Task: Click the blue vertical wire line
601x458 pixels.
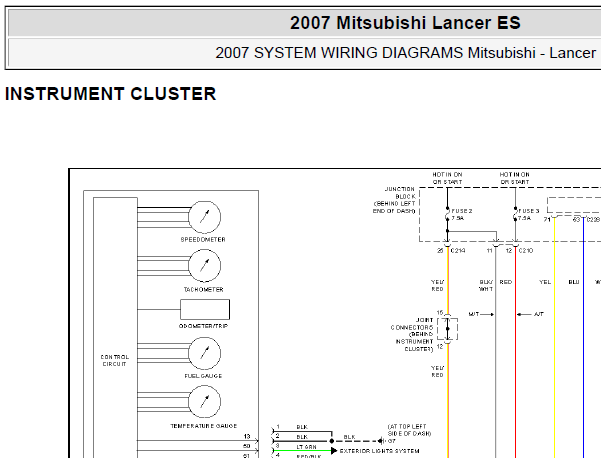Action: tap(583, 337)
